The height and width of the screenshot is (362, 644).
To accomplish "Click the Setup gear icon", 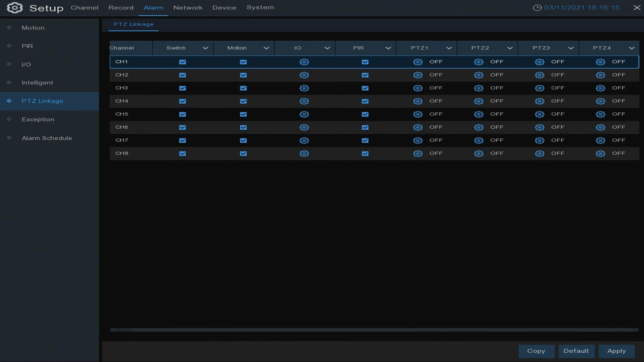I will tap(14, 8).
